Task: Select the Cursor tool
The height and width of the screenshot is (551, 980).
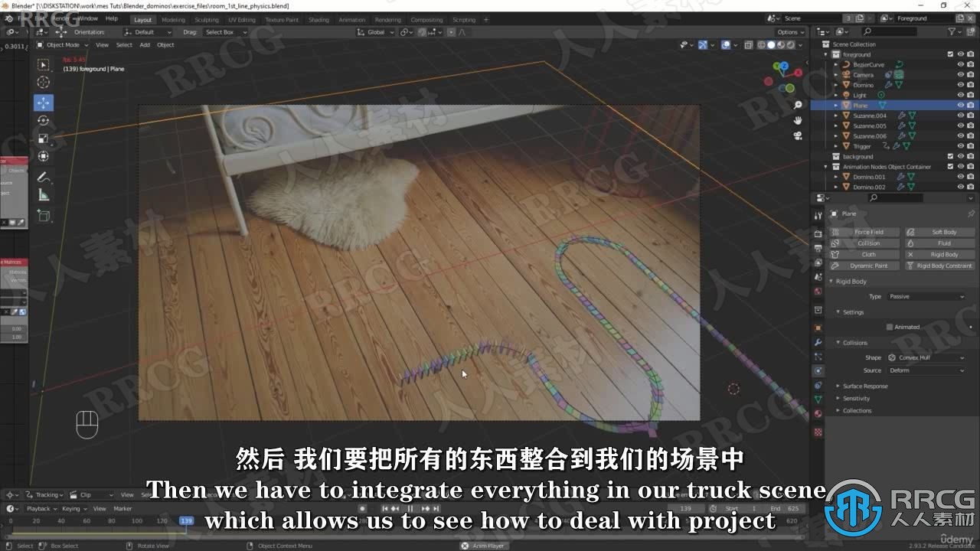Action: coord(43,82)
